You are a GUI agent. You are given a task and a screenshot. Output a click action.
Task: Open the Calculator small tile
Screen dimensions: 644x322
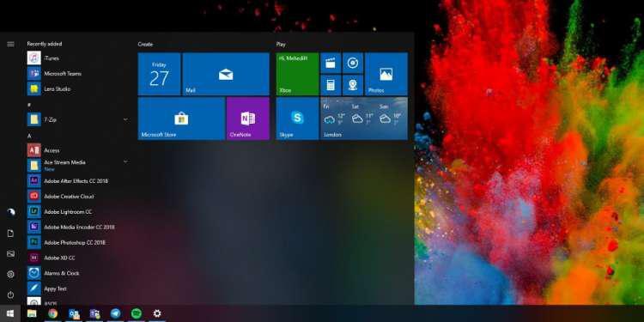331,85
